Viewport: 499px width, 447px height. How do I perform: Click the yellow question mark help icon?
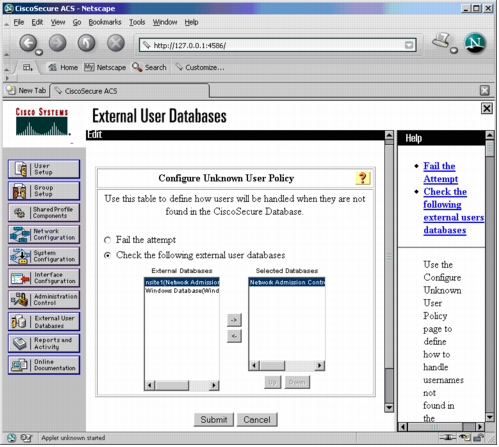pyautogui.click(x=363, y=179)
